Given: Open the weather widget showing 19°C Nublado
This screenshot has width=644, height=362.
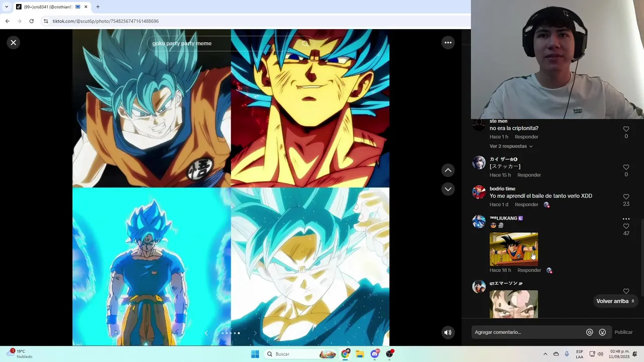Looking at the screenshot, I should [20, 354].
